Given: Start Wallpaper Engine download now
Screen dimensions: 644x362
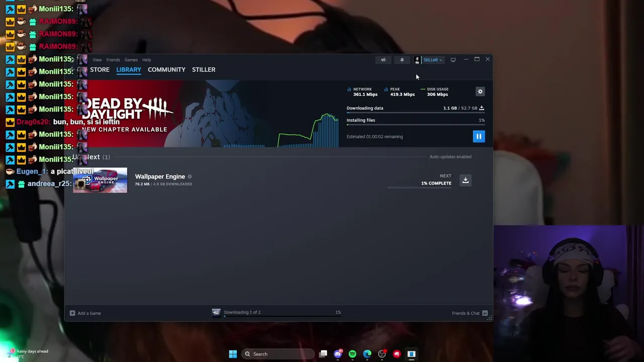Looking at the screenshot, I should [x=465, y=180].
